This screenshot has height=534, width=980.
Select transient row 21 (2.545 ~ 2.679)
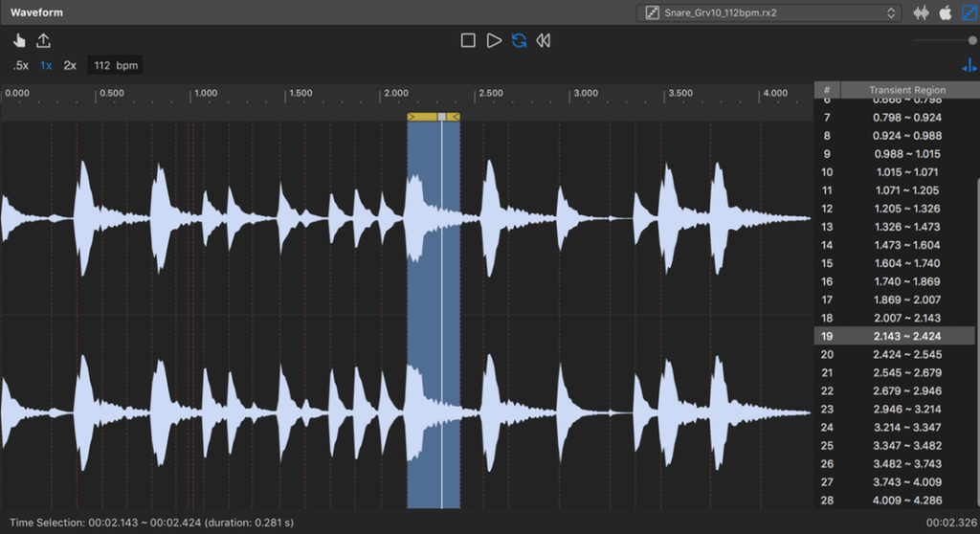click(895, 372)
